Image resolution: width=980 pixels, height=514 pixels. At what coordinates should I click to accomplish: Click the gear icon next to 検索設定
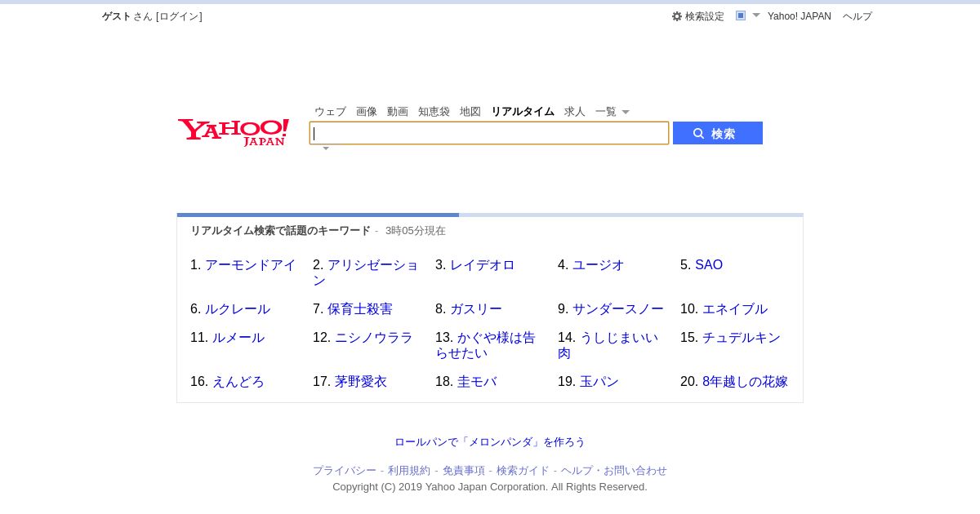pos(677,16)
